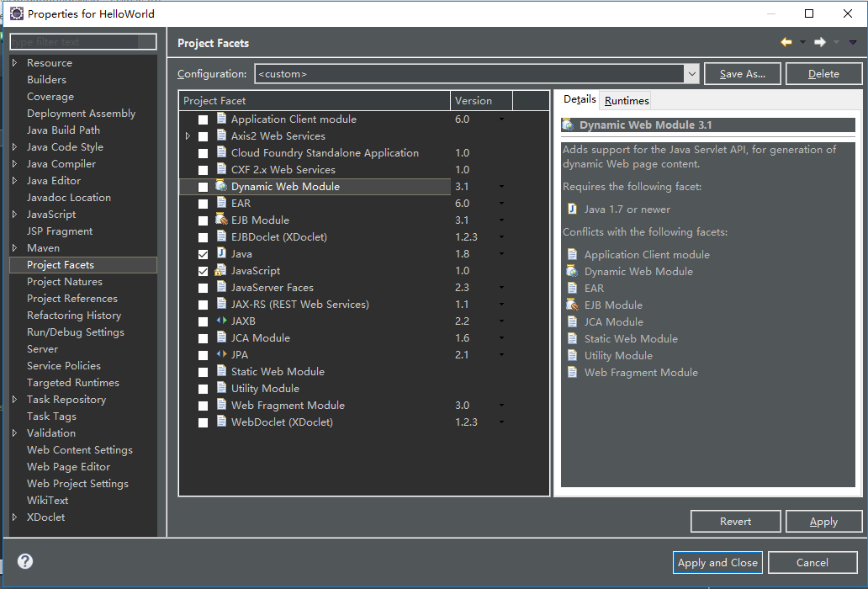Enable the Dynamic Web Module checkbox
Image resolution: width=868 pixels, height=589 pixels.
tap(204, 187)
